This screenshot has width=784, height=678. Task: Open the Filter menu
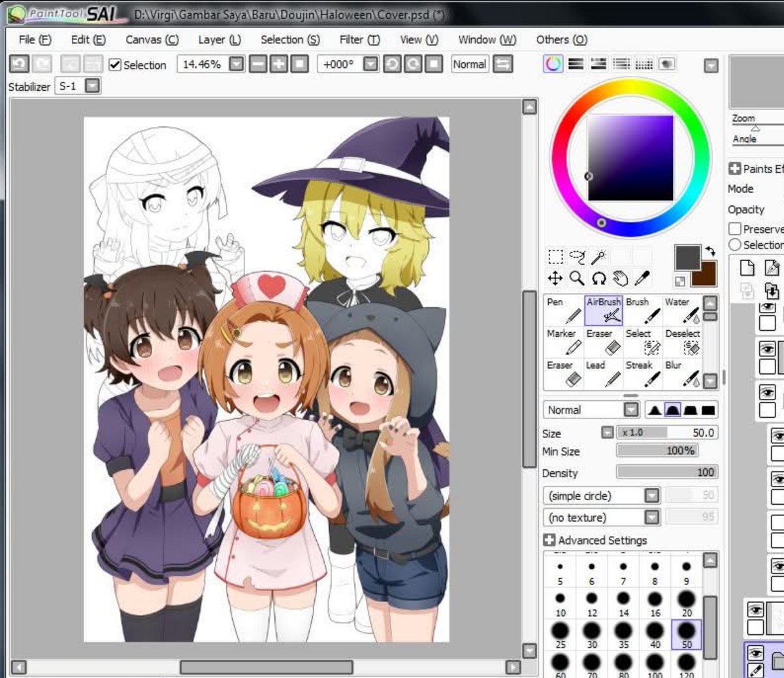coord(359,39)
